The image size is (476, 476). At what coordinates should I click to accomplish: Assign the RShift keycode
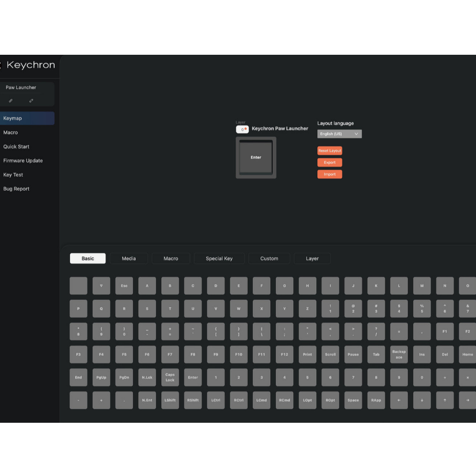click(x=193, y=400)
